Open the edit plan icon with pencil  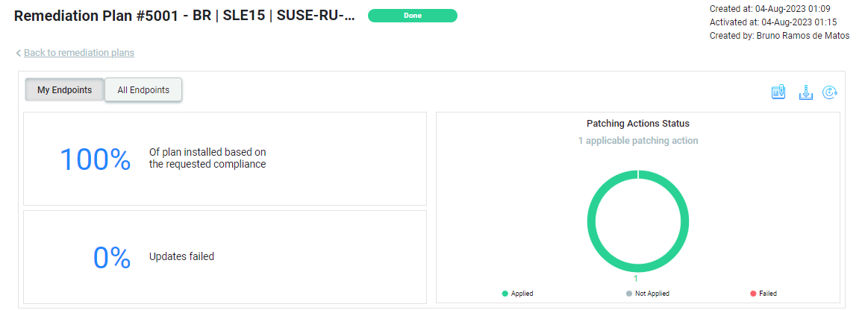pyautogui.click(x=778, y=92)
